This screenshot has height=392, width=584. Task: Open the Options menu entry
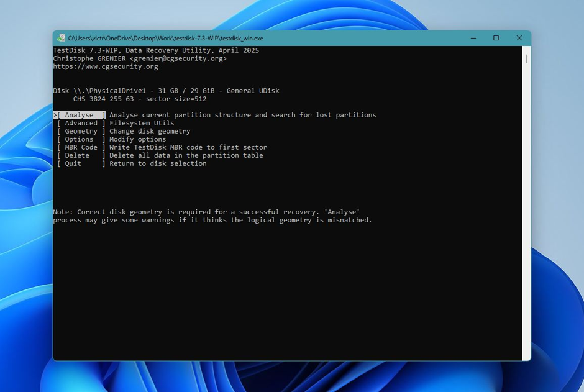coord(81,139)
